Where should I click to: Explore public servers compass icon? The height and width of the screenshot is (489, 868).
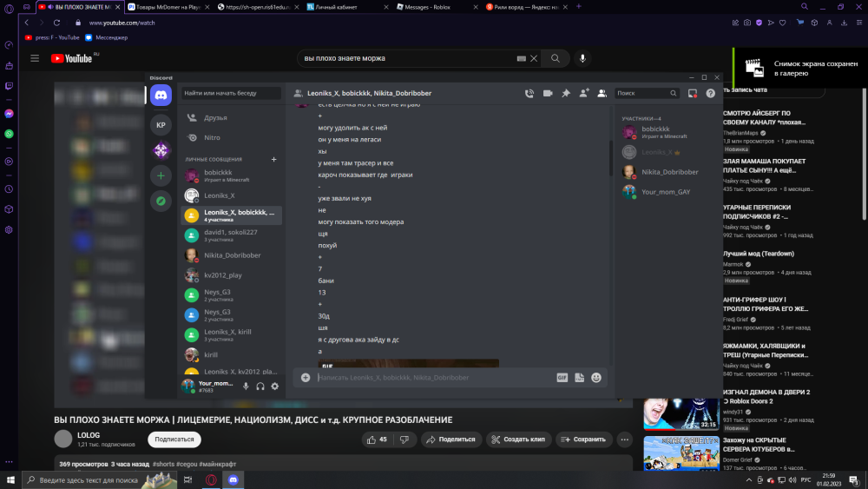(x=161, y=201)
